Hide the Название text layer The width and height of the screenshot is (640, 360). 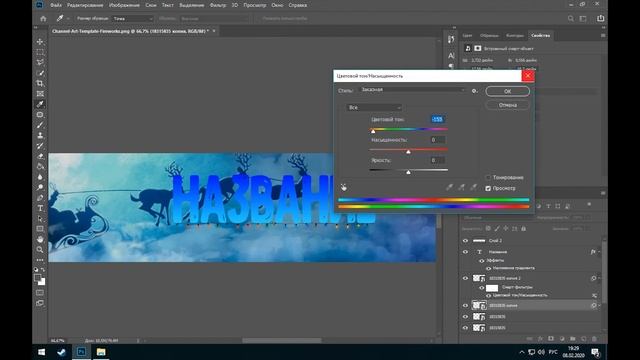click(465, 252)
